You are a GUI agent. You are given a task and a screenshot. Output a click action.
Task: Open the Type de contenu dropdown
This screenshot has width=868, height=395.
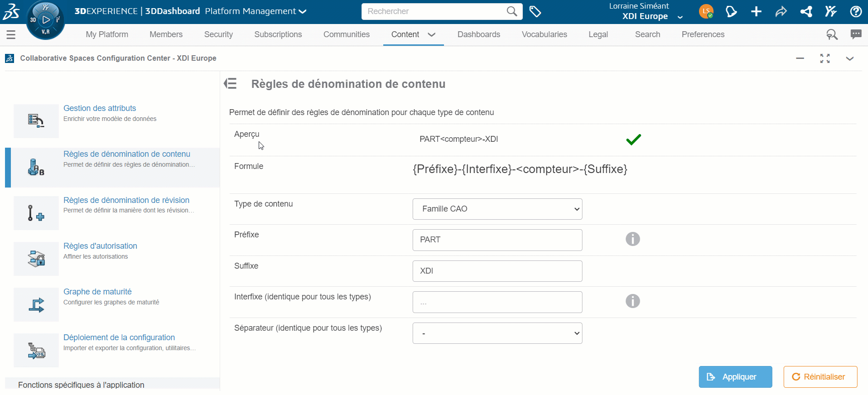pos(497,209)
